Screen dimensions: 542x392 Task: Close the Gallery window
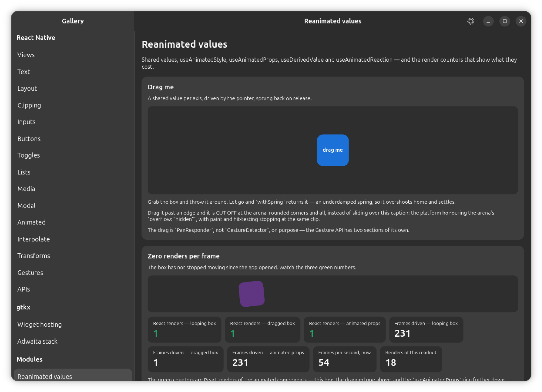pos(521,21)
